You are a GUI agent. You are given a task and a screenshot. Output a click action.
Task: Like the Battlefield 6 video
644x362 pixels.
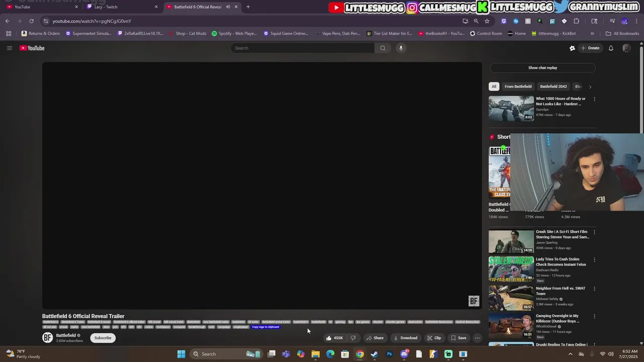pyautogui.click(x=335, y=338)
